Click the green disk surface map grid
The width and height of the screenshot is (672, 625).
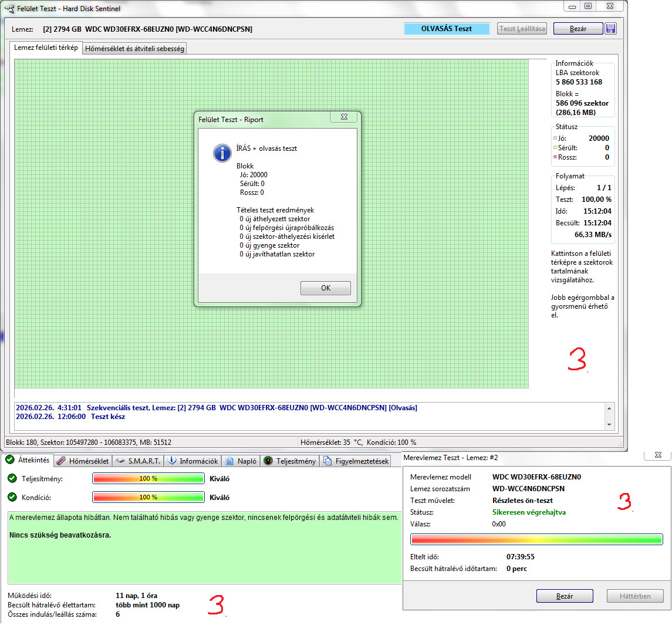pos(271,224)
